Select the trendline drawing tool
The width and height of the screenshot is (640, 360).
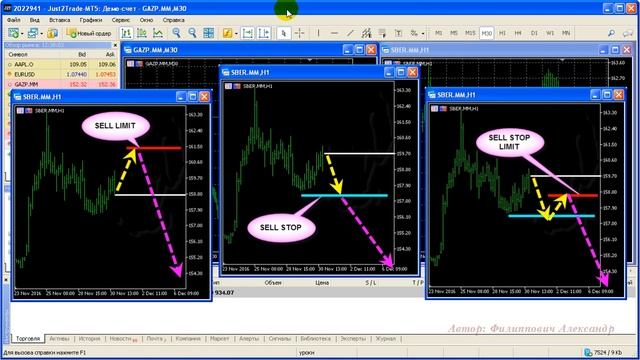click(350, 33)
